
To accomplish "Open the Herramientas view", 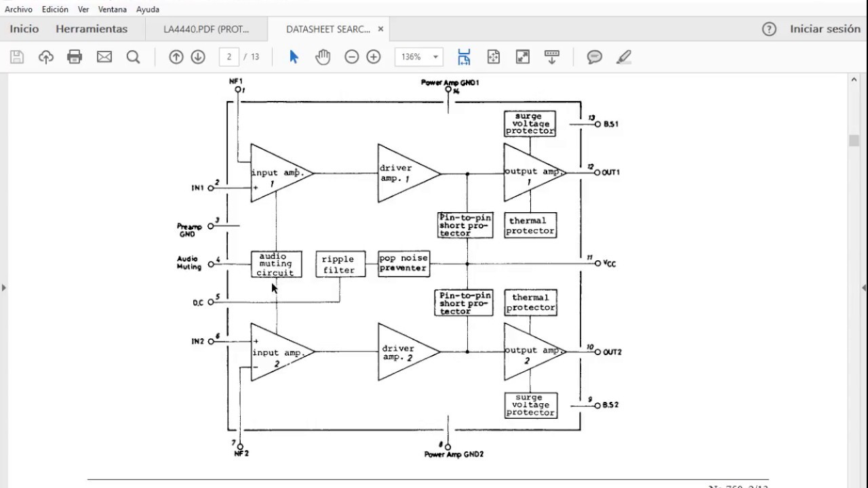I will pyautogui.click(x=92, y=29).
